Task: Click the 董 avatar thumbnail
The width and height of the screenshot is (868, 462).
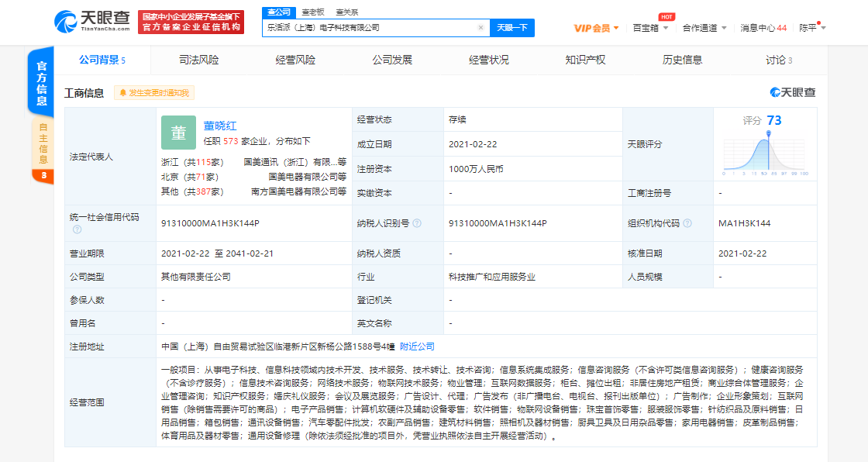Action: 178,133
